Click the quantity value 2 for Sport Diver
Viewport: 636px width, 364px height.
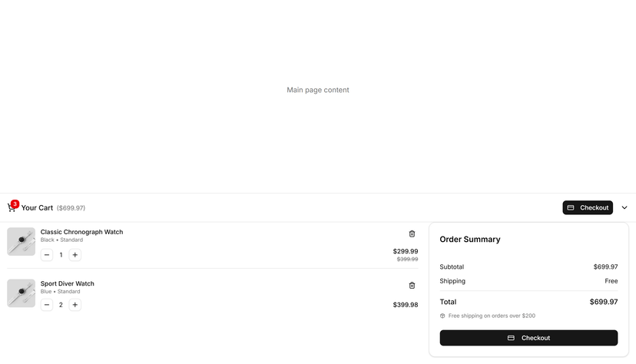coord(61,305)
